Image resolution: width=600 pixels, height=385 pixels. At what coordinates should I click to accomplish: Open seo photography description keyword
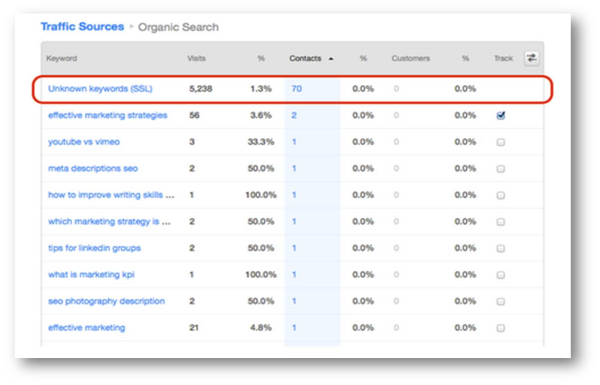106,301
